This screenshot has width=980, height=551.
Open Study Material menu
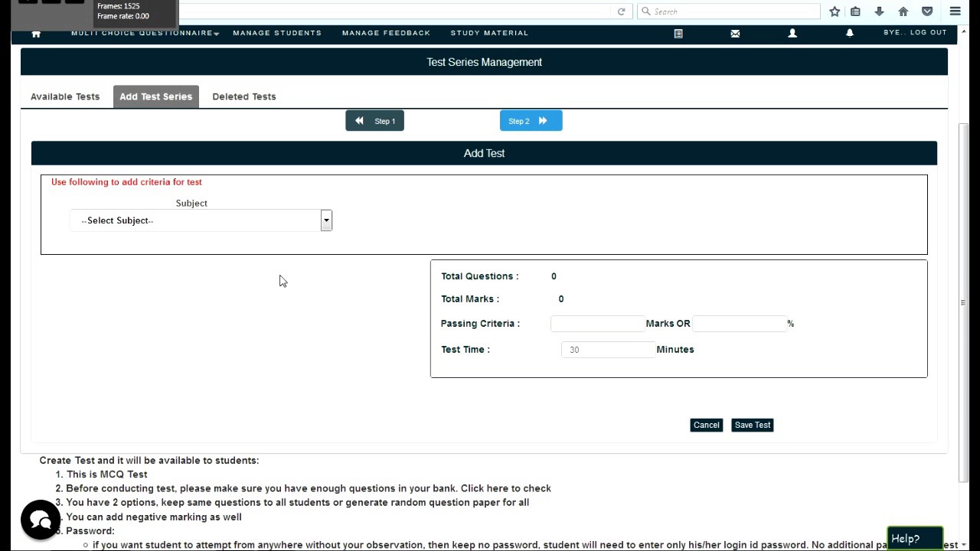[x=489, y=33]
